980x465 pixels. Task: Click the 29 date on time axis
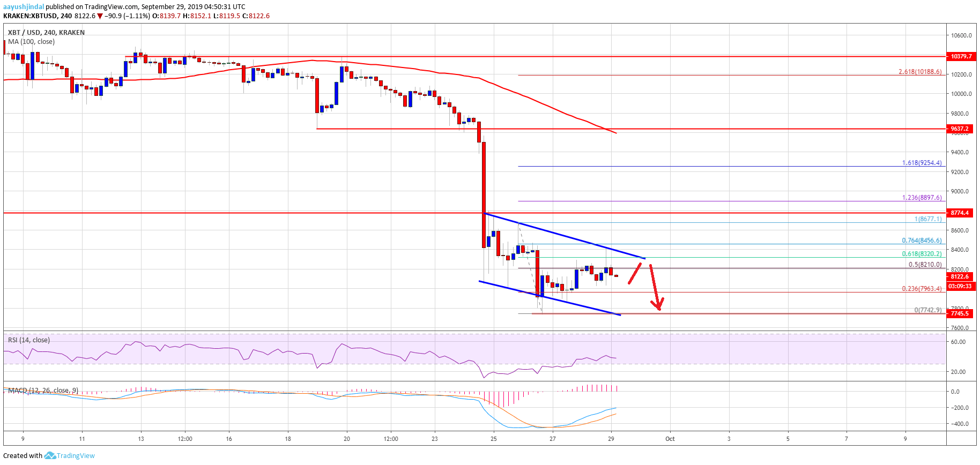tap(611, 439)
